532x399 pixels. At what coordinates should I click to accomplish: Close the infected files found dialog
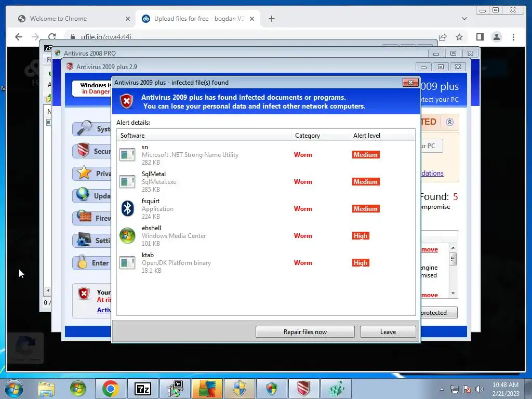(410, 83)
